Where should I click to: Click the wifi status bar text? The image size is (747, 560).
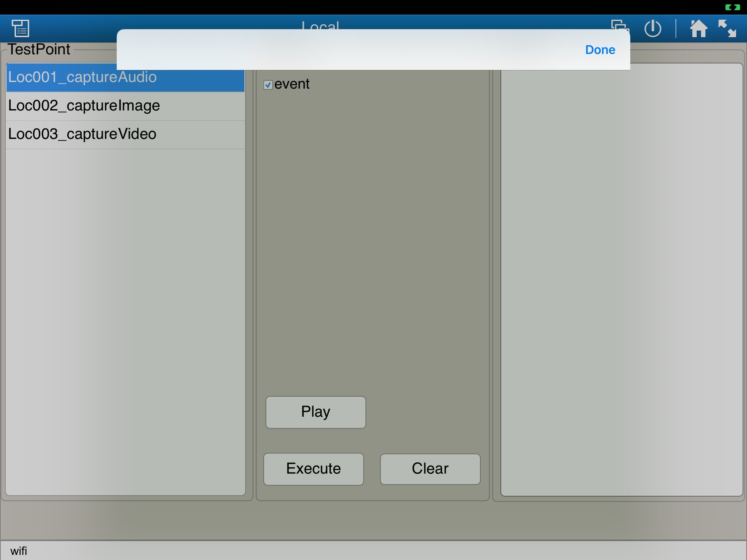coord(19,551)
